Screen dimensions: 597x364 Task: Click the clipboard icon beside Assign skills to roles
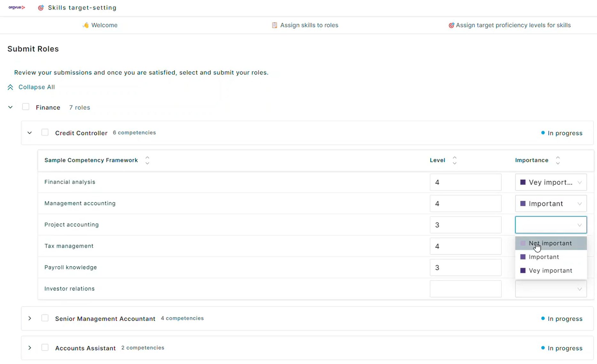tap(274, 25)
